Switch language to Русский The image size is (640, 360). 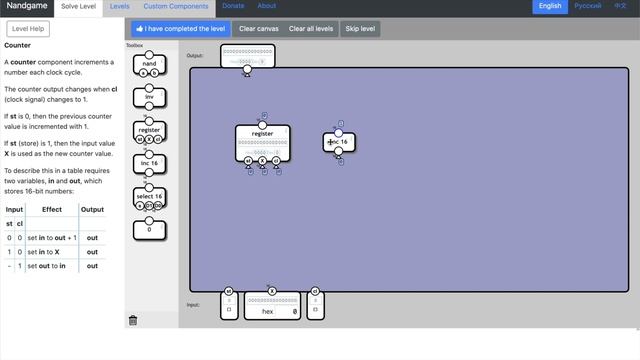(587, 6)
